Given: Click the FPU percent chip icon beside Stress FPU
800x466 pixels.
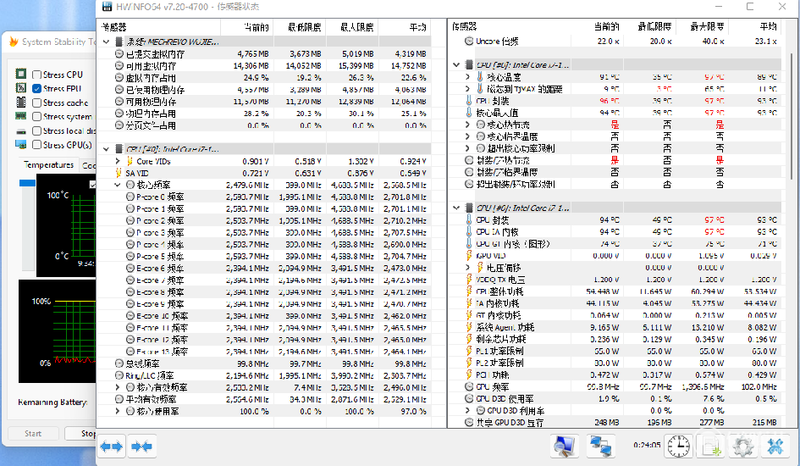Looking at the screenshot, I should click(21, 88).
